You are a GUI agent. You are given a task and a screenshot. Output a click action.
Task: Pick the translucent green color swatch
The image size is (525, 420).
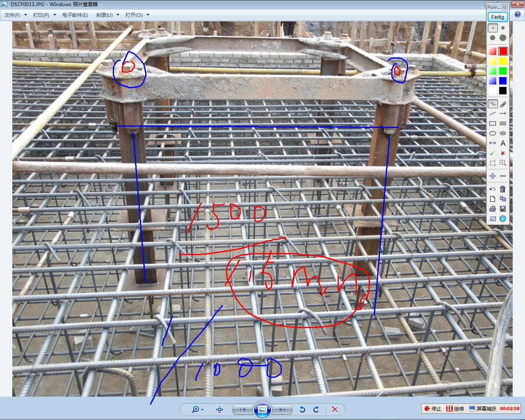(493, 71)
